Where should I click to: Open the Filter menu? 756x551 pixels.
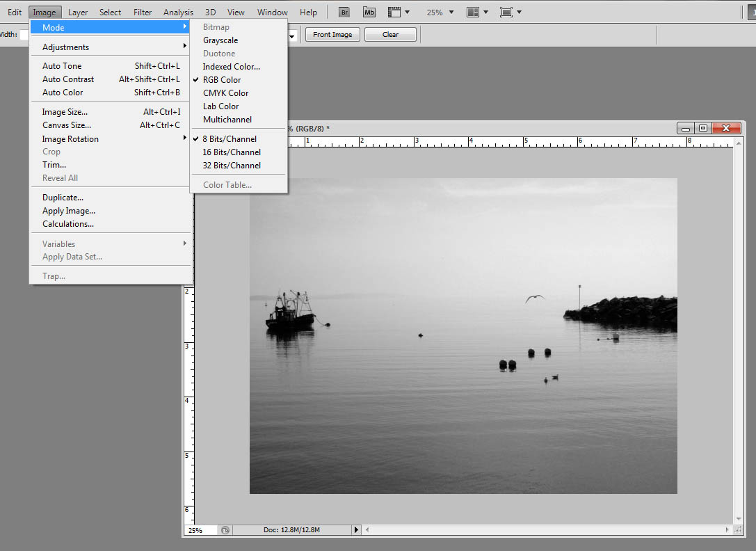click(143, 13)
